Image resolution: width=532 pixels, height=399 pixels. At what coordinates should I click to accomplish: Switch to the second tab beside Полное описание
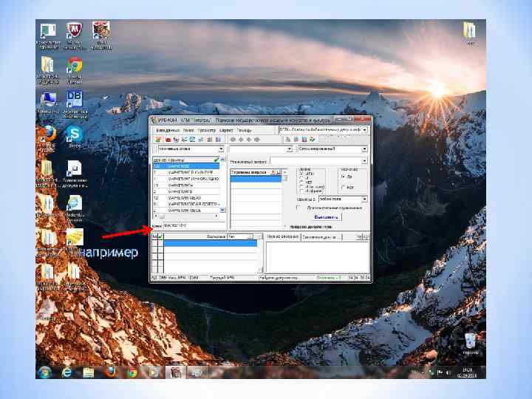321,237
